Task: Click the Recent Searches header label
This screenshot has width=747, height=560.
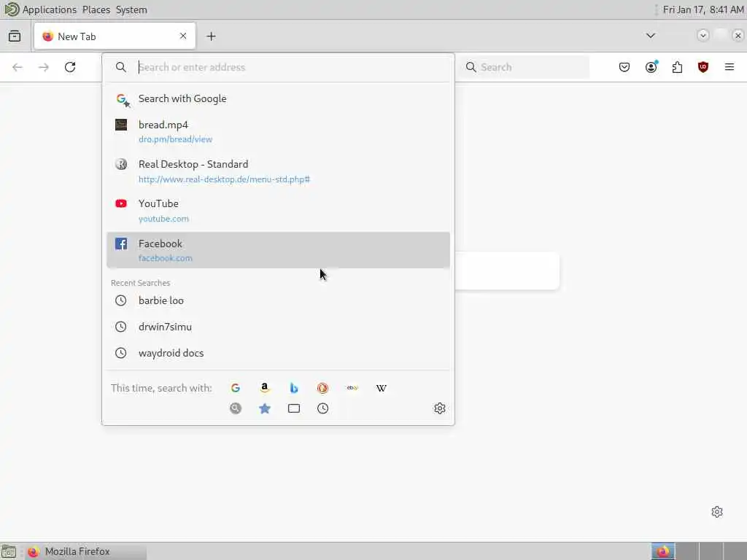Action: point(141,283)
